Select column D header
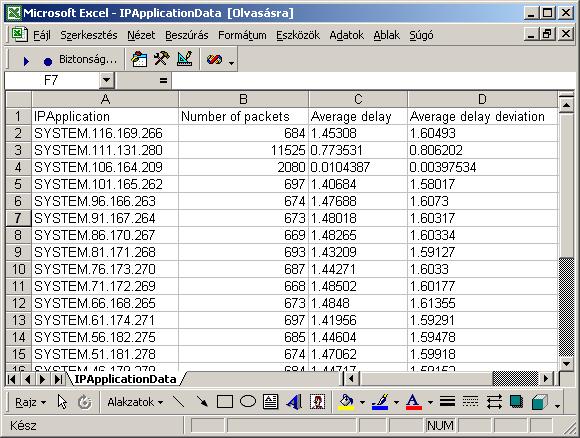 pos(482,99)
